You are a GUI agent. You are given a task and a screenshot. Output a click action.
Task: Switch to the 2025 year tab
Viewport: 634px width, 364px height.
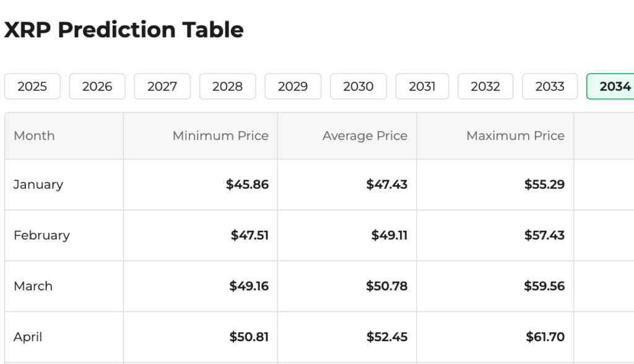pyautogui.click(x=32, y=87)
